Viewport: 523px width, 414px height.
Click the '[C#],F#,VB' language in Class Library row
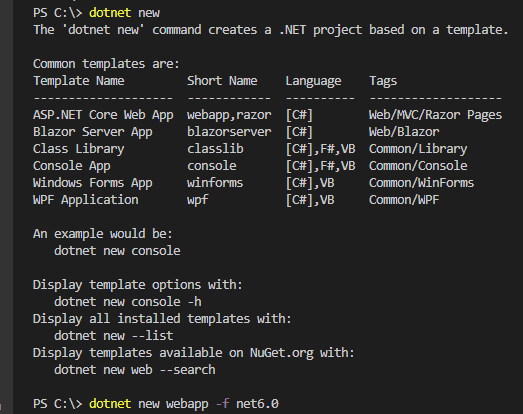click(x=321, y=149)
